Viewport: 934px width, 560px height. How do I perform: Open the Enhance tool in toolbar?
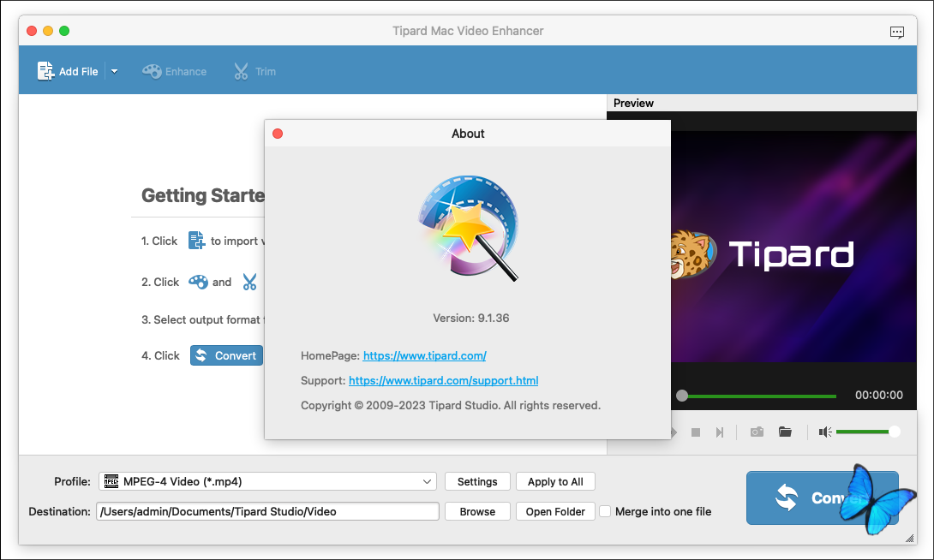[175, 71]
